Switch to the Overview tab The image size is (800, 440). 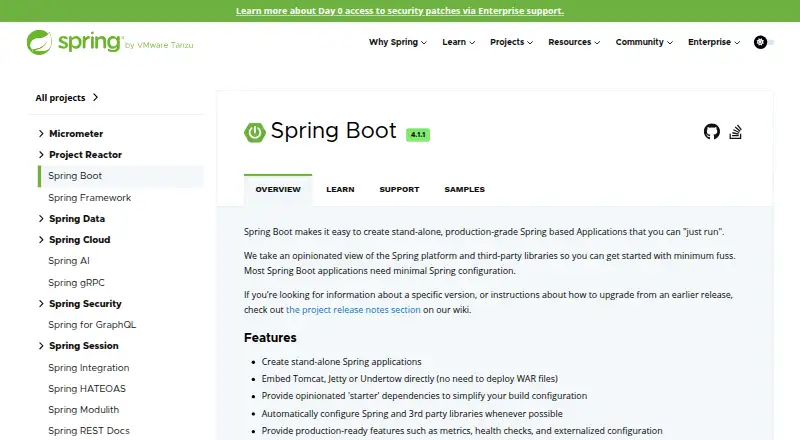[x=278, y=189]
